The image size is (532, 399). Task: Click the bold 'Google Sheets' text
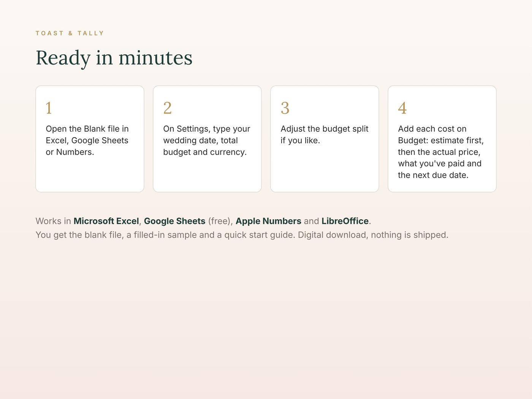pos(174,221)
